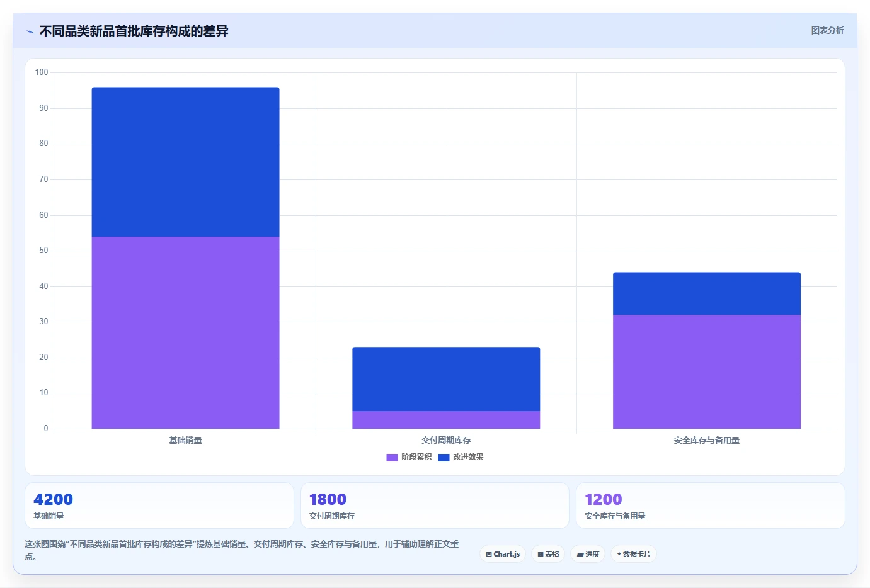Select the Chart.js tag
Screen dimensions: 870x588
(x=503, y=554)
